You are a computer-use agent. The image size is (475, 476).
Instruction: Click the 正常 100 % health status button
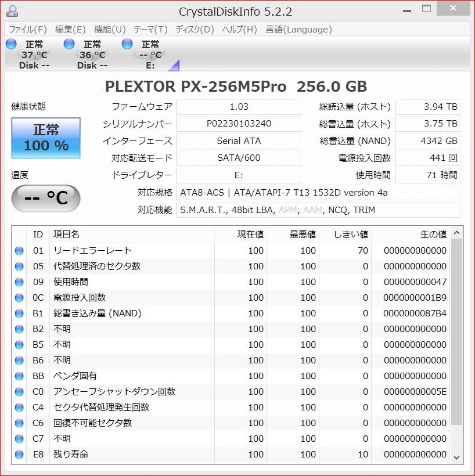(46, 138)
